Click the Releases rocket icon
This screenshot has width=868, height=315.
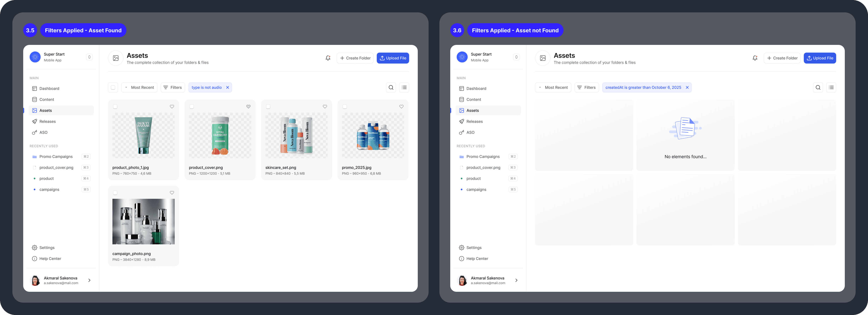point(35,121)
